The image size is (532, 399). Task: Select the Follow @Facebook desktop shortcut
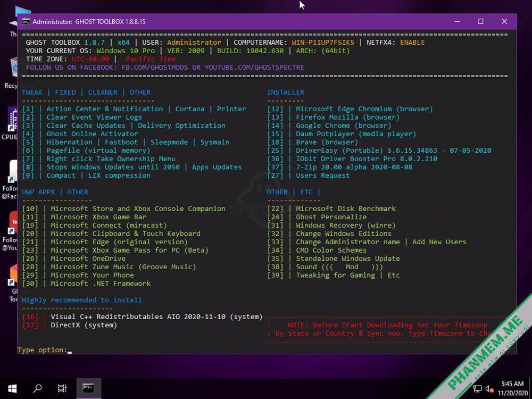pos(10,180)
